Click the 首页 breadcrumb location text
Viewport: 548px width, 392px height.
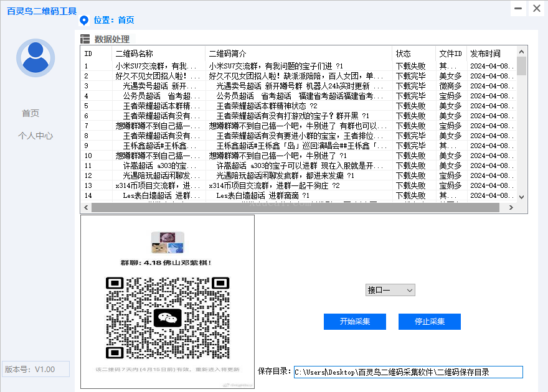coord(125,20)
